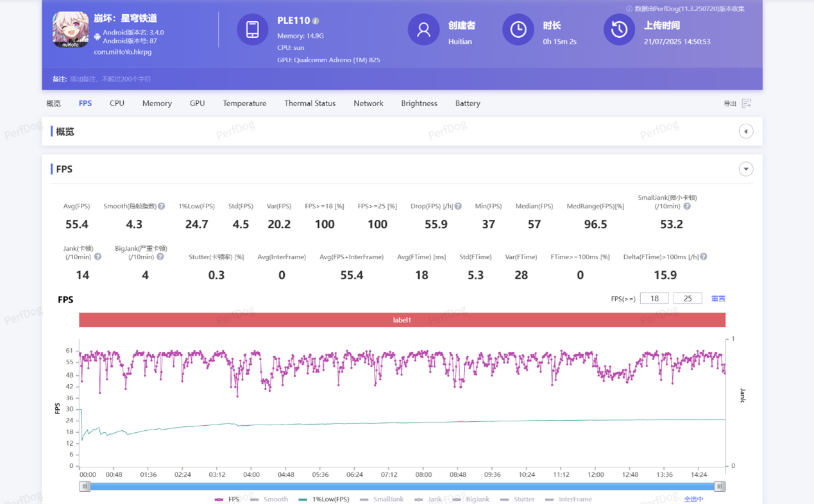
Task: Click the 全选中 select-all link
Action: (x=693, y=499)
